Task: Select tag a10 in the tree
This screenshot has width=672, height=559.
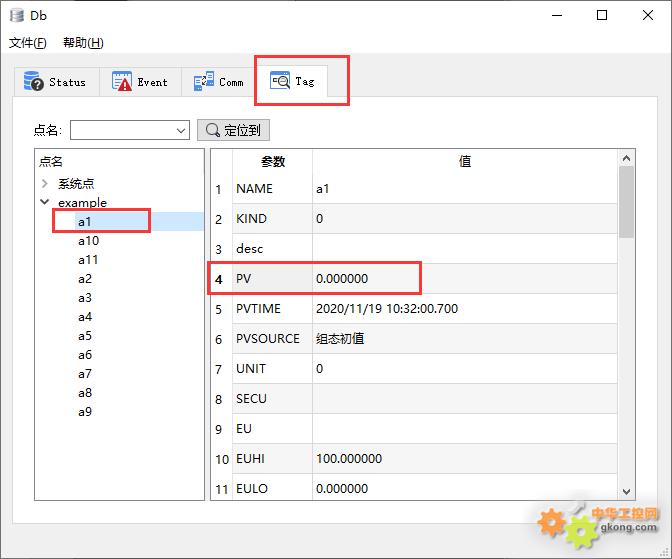Action: click(x=88, y=240)
